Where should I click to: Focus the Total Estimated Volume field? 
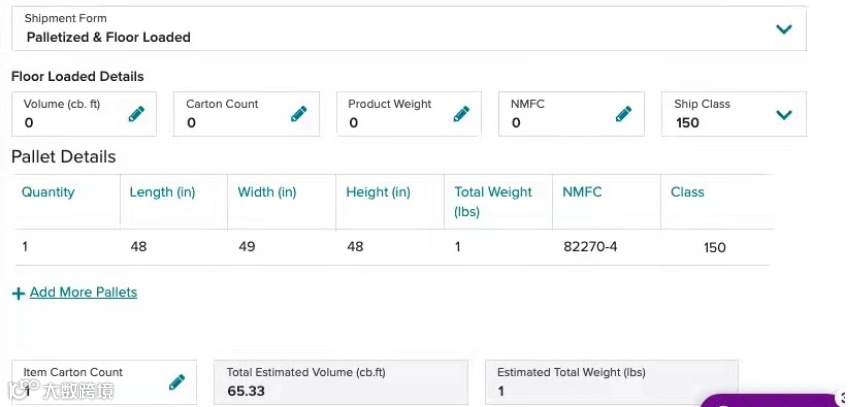pos(341,383)
